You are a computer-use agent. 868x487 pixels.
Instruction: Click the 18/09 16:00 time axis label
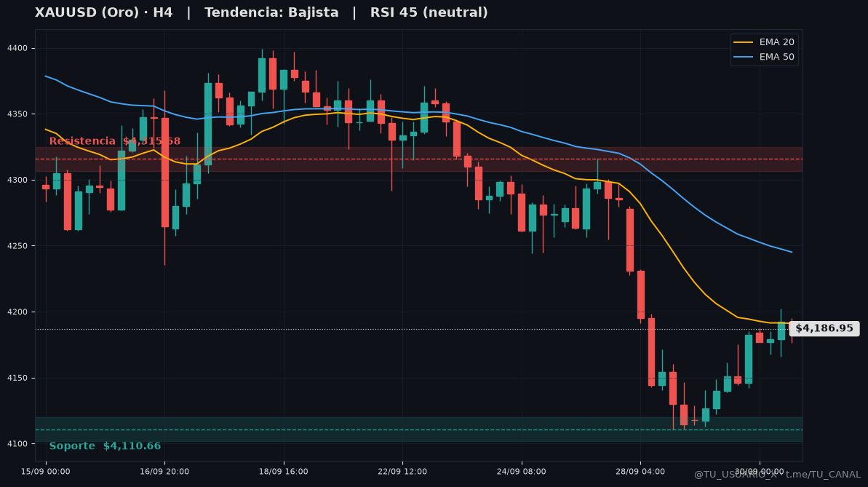pyautogui.click(x=284, y=472)
